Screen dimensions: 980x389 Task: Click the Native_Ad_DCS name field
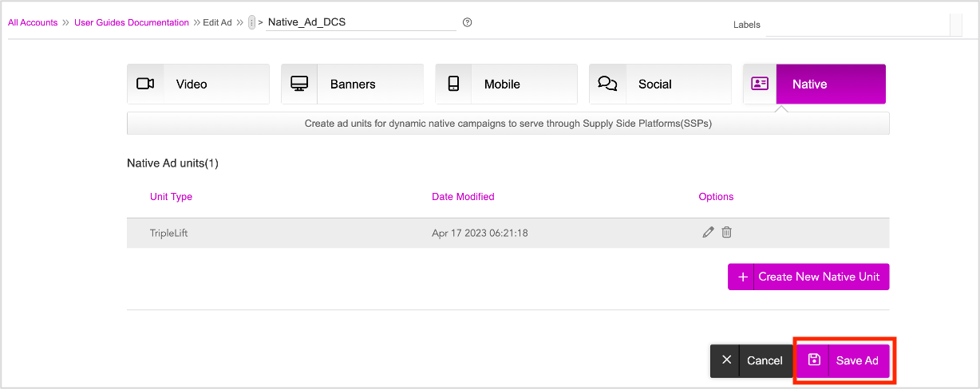(x=361, y=22)
